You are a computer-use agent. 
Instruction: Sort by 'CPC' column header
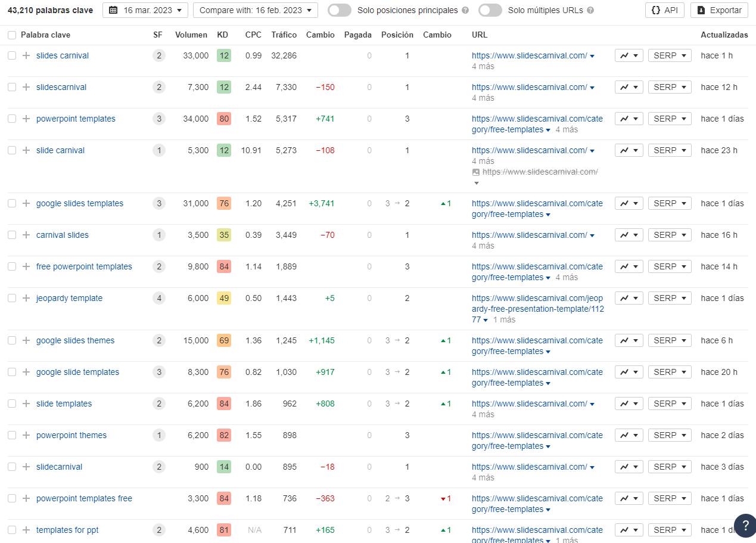point(253,35)
